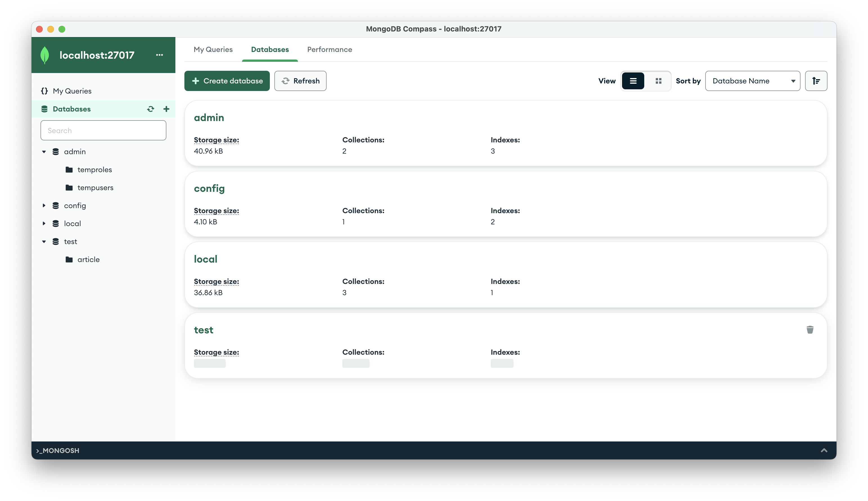
Task: Switch to the Performance tab
Action: (x=329, y=49)
